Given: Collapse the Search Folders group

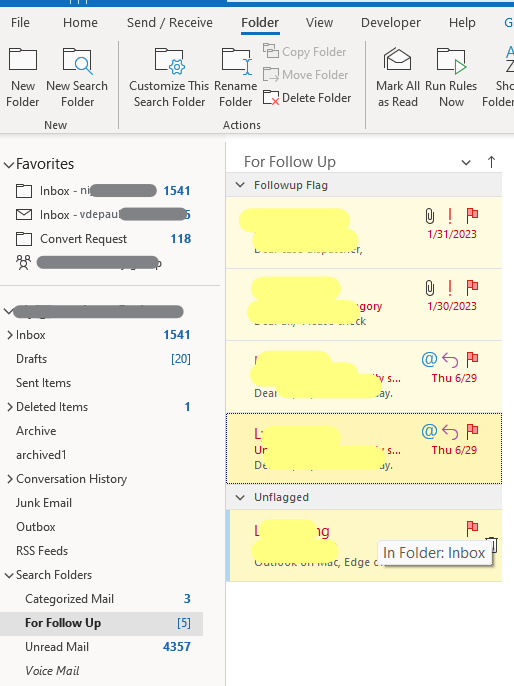Looking at the screenshot, I should [9, 575].
